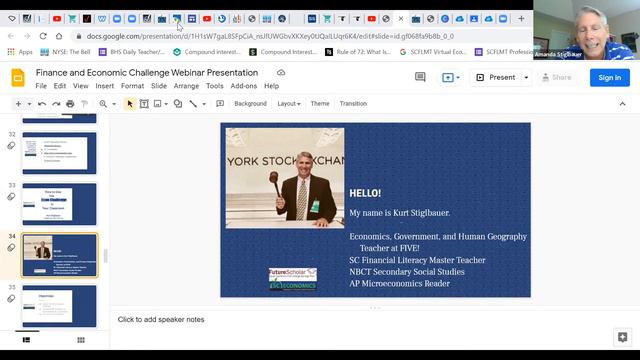Open the BHS Daily Teacher bookmark
The image size is (640, 360).
click(x=132, y=52)
